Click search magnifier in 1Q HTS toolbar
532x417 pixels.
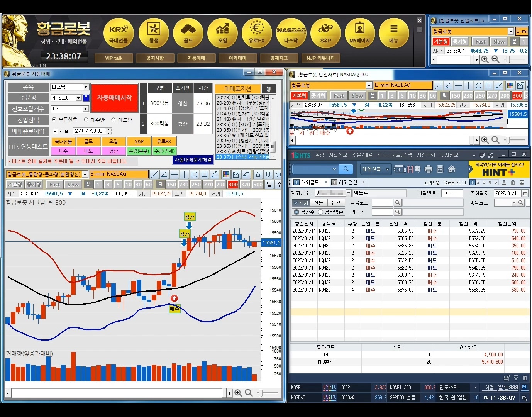pyautogui.click(x=346, y=169)
